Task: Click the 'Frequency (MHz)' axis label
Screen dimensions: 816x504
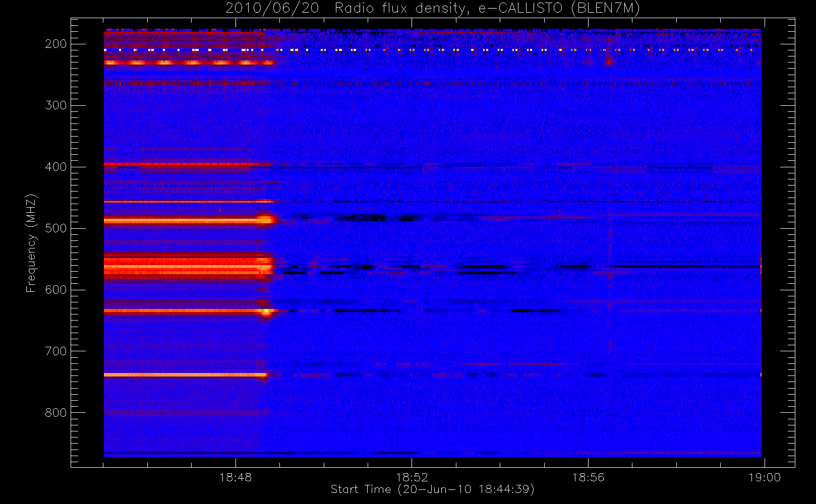Action: [31, 243]
